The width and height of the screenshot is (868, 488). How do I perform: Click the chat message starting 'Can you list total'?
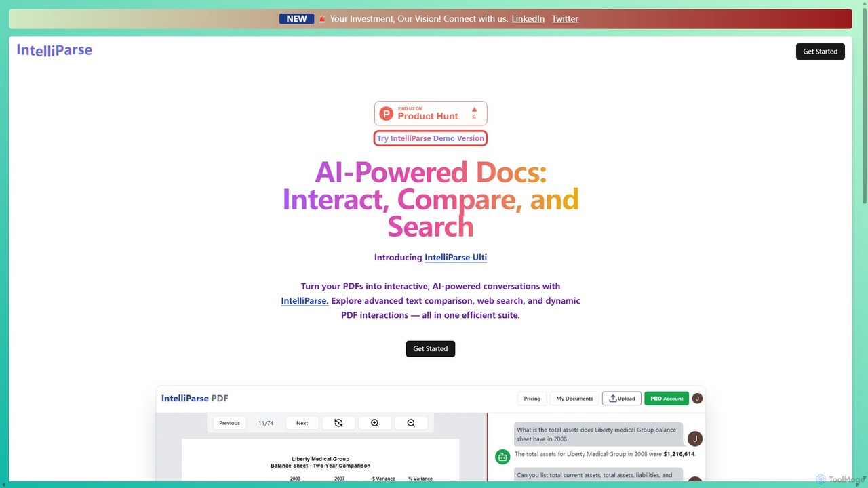(x=598, y=475)
